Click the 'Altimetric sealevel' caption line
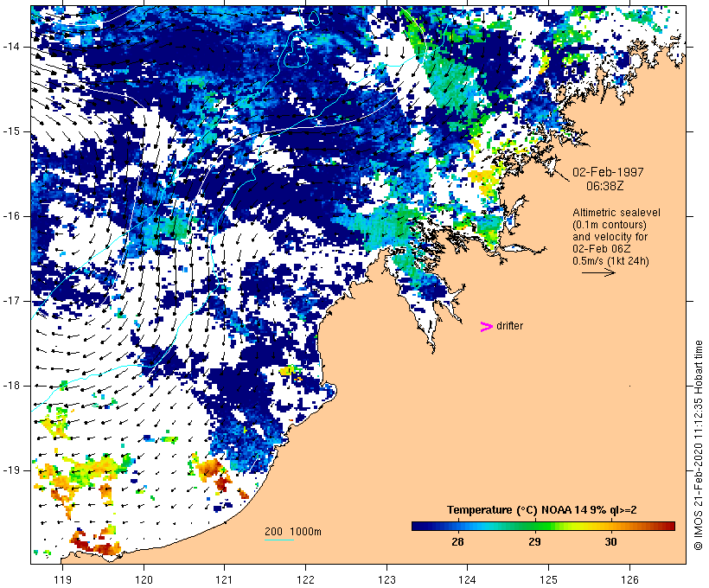 [616, 213]
